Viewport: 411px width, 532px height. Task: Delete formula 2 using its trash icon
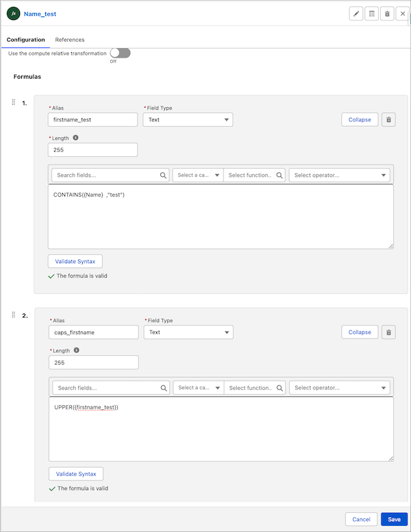click(x=388, y=332)
